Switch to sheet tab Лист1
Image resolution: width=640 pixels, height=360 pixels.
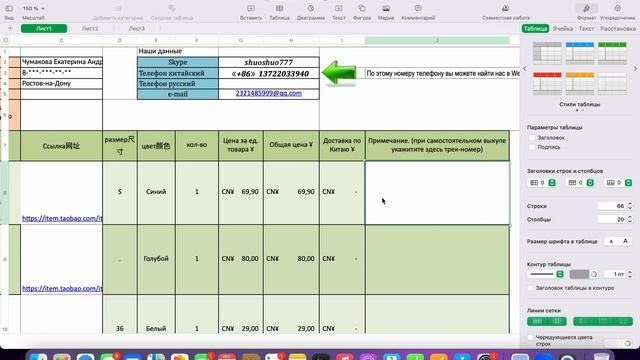[x=44, y=28]
